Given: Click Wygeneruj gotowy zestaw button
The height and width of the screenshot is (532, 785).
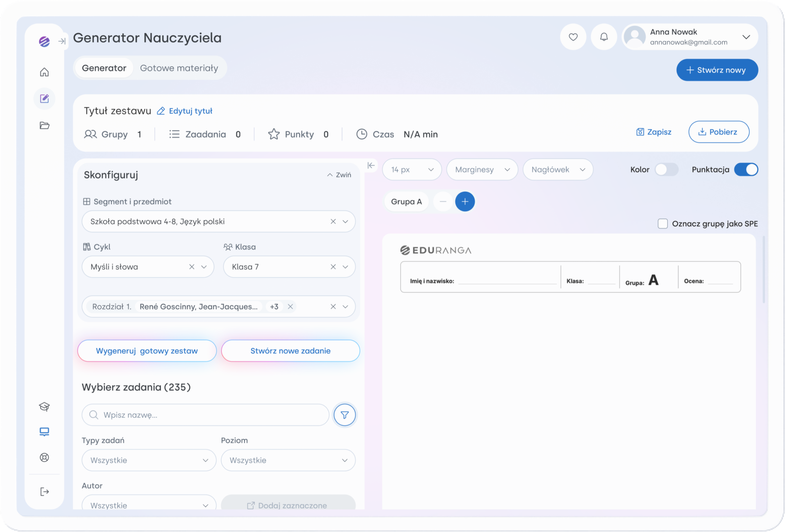Looking at the screenshot, I should tap(147, 351).
